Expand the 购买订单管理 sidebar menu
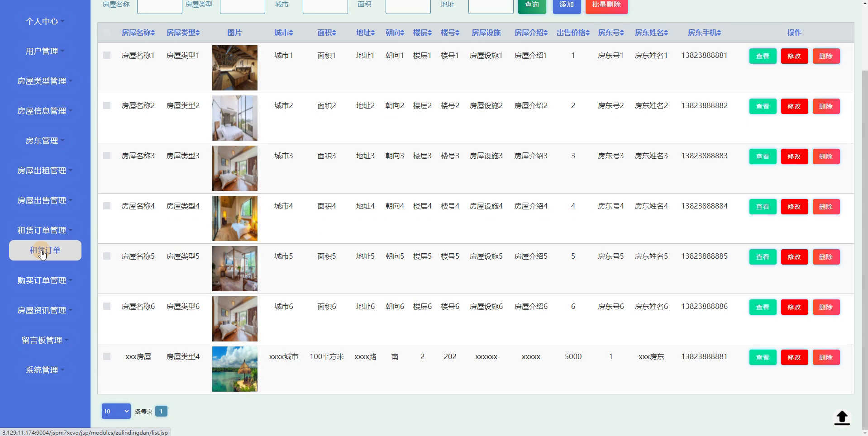 [x=45, y=280]
